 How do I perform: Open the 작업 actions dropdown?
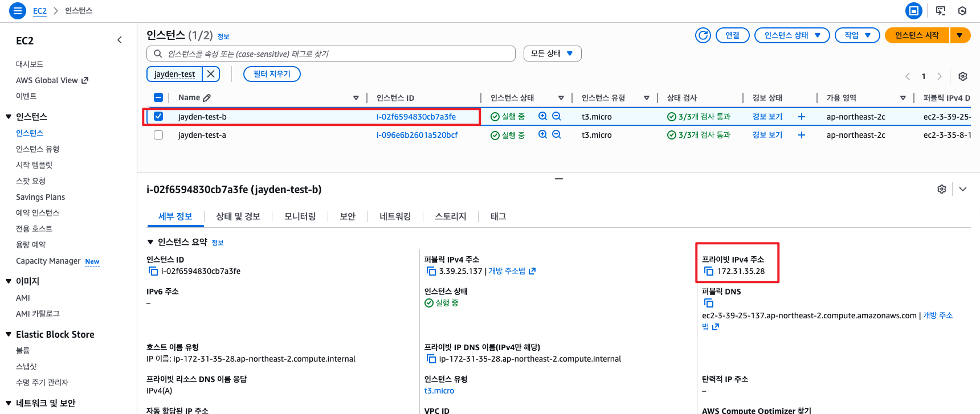click(x=857, y=35)
